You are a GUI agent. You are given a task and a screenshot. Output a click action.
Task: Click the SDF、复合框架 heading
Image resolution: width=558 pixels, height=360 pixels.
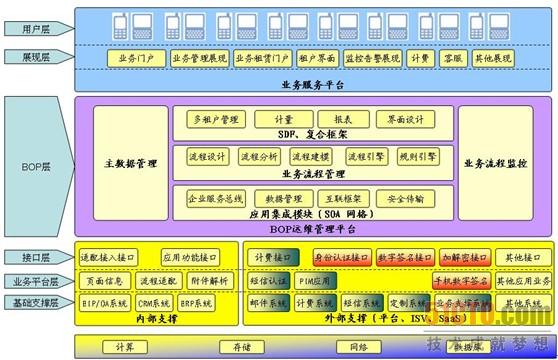tap(313, 134)
